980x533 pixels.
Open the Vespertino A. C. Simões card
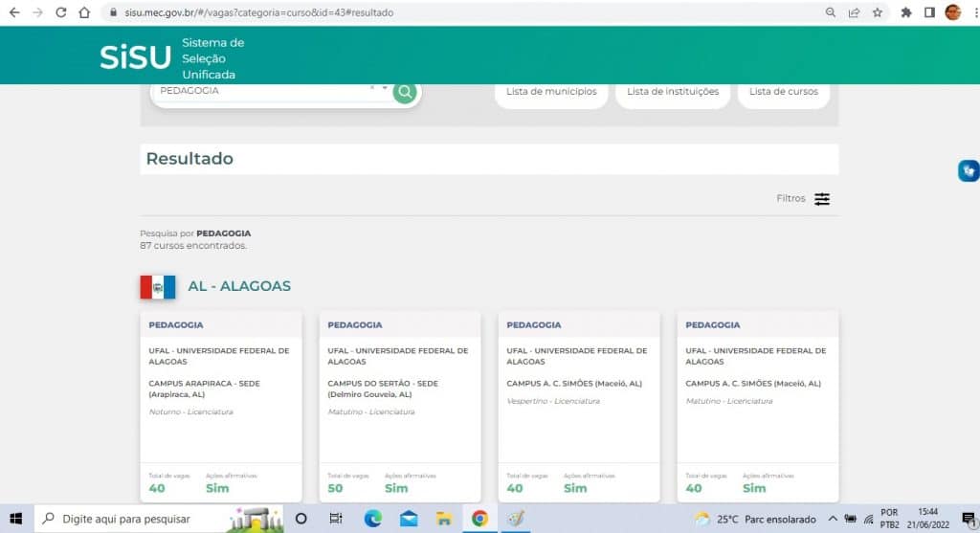[579, 408]
